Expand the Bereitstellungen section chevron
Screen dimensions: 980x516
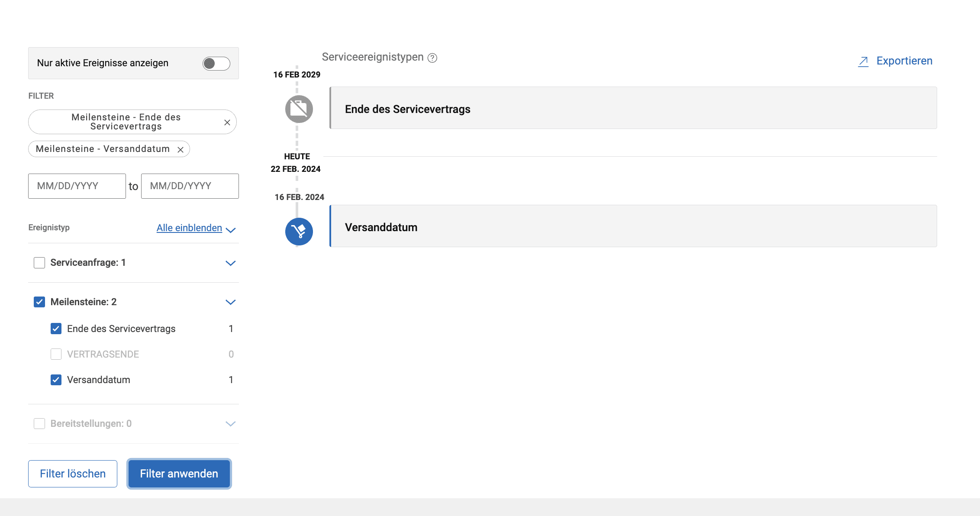pyautogui.click(x=230, y=424)
